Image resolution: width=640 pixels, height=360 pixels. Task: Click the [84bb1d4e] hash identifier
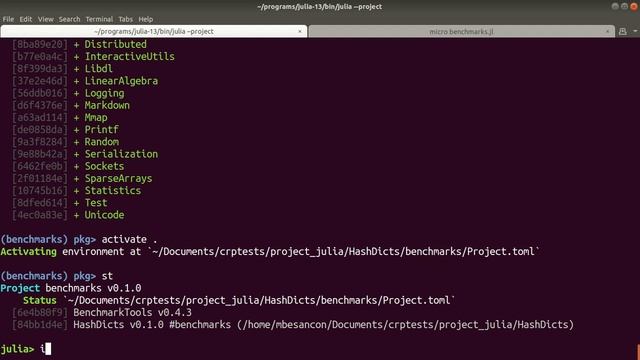[40, 325]
